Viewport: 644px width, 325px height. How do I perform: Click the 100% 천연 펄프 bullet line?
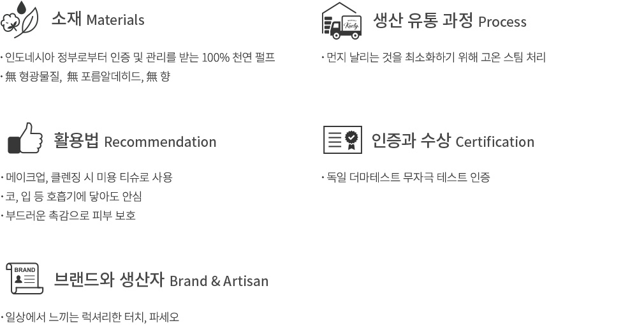click(138, 57)
